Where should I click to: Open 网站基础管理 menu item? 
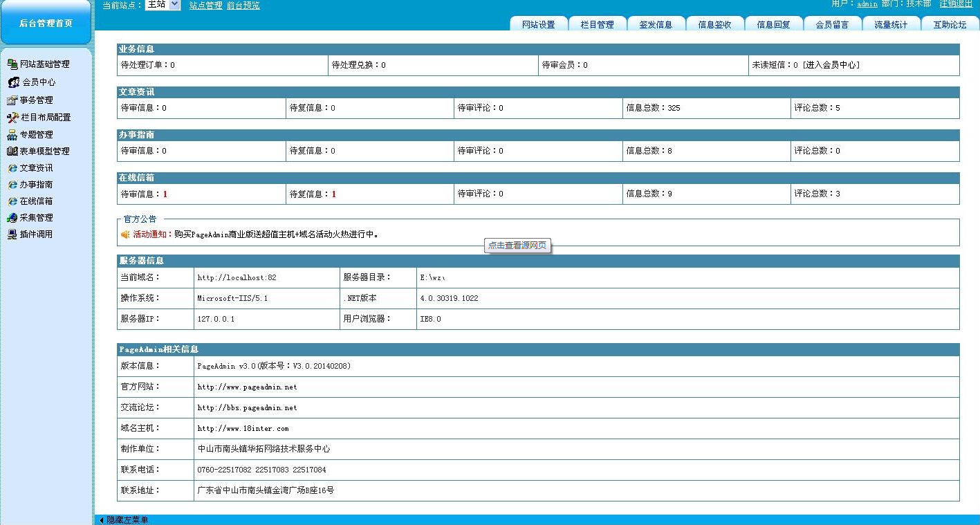pos(45,64)
